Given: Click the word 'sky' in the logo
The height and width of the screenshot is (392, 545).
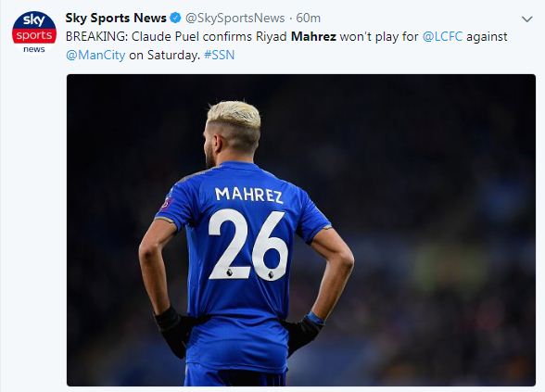Looking at the screenshot, I should point(34,20).
